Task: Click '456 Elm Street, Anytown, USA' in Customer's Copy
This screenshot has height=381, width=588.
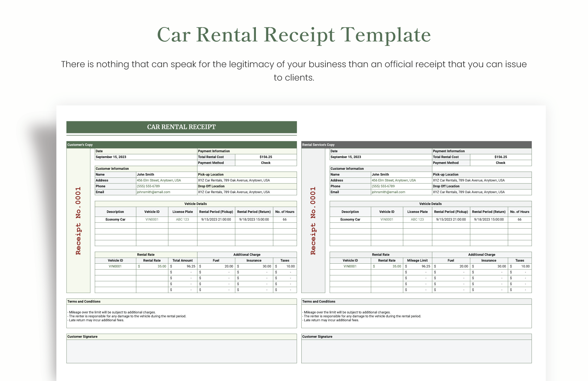Action: click(x=159, y=180)
